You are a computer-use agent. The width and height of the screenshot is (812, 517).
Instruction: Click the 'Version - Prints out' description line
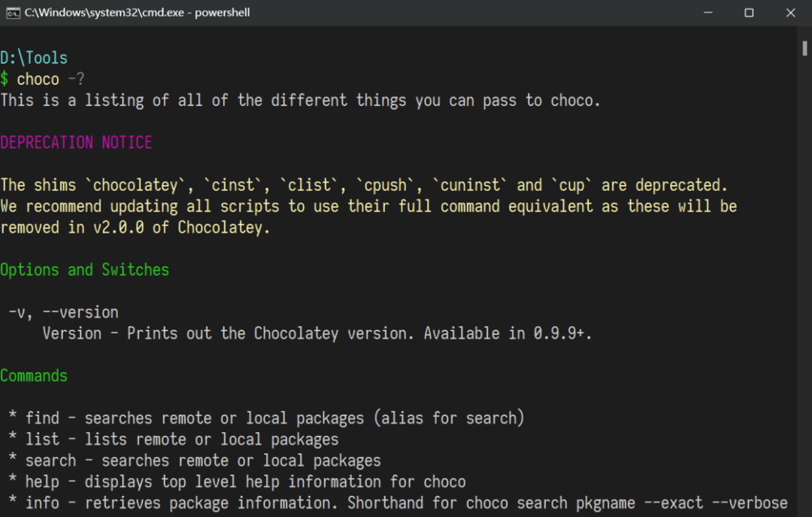(x=317, y=334)
